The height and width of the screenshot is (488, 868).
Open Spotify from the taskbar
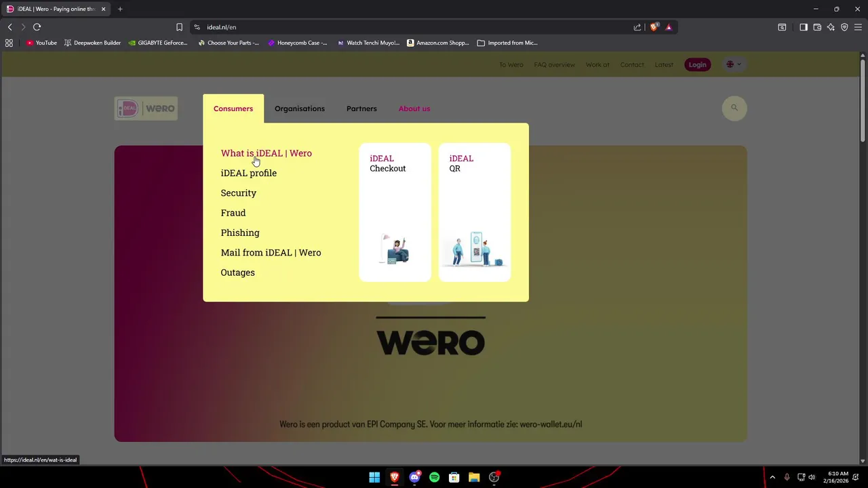click(x=434, y=477)
